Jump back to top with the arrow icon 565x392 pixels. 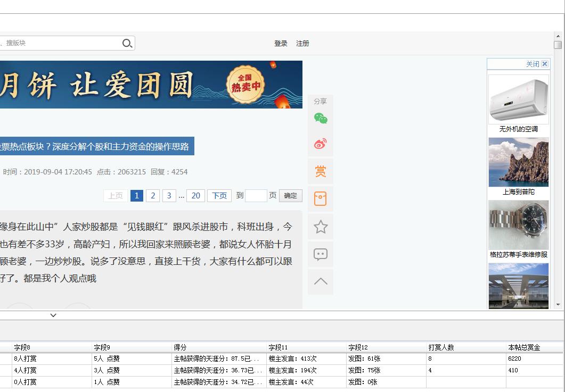click(320, 281)
